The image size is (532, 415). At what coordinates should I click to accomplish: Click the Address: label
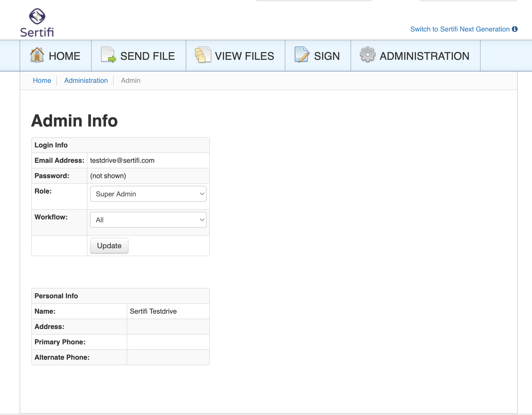[50, 327]
